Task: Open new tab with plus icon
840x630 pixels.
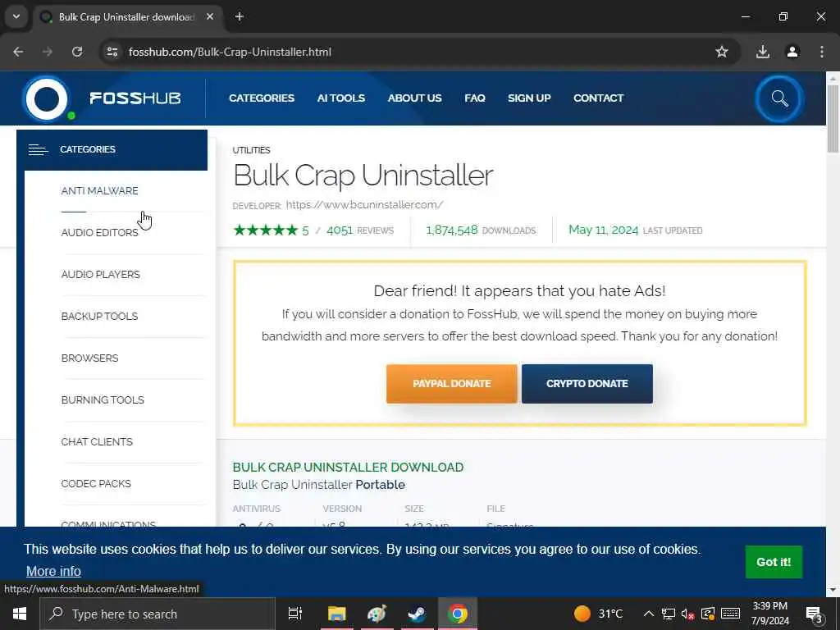Action: coord(240,16)
